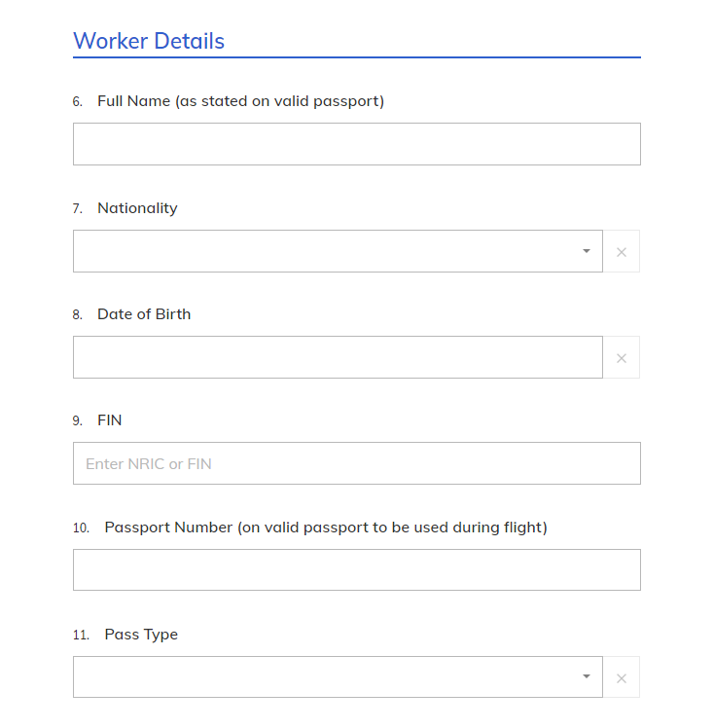Focus the Passport Number text box
The height and width of the screenshot is (728, 714).
356,570
